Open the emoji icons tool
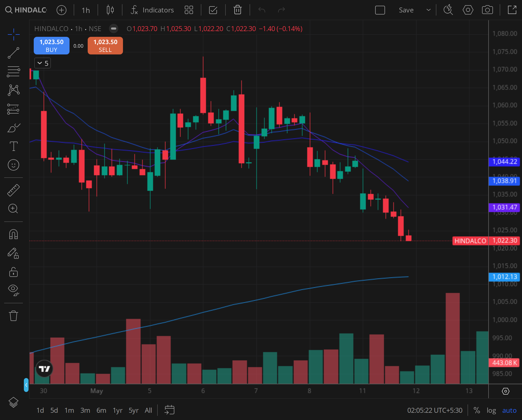Screen dimensions: 522x420 click(13, 165)
